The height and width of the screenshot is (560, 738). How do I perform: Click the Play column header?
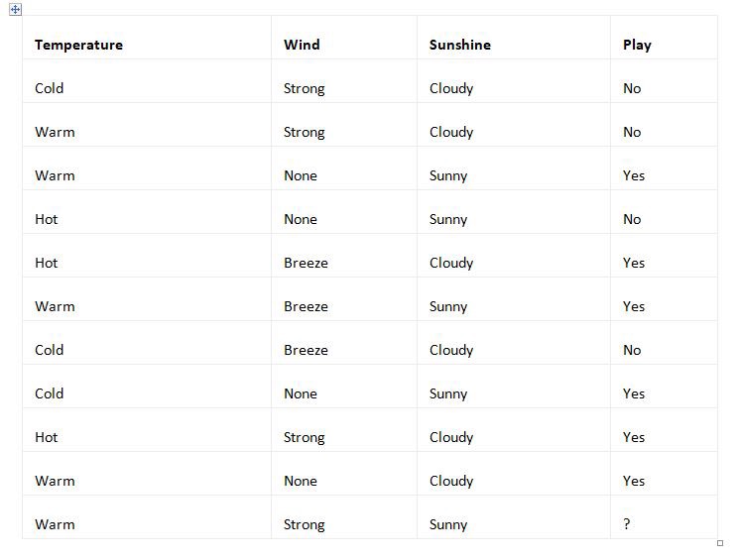pyautogui.click(x=637, y=45)
